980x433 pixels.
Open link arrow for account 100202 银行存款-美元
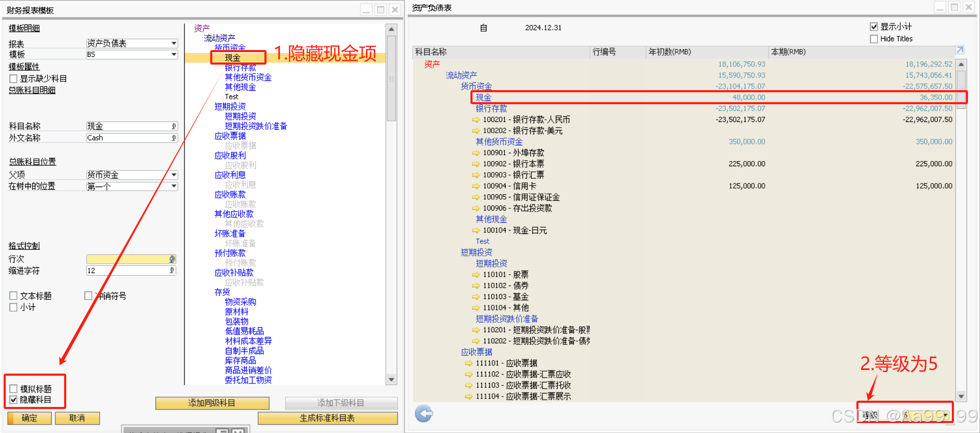(476, 131)
